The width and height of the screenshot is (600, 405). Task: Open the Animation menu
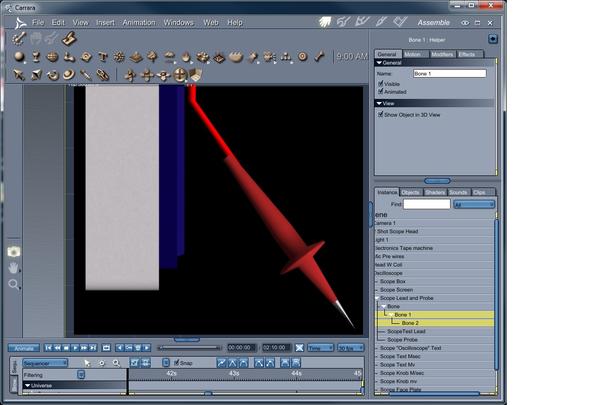coord(139,22)
